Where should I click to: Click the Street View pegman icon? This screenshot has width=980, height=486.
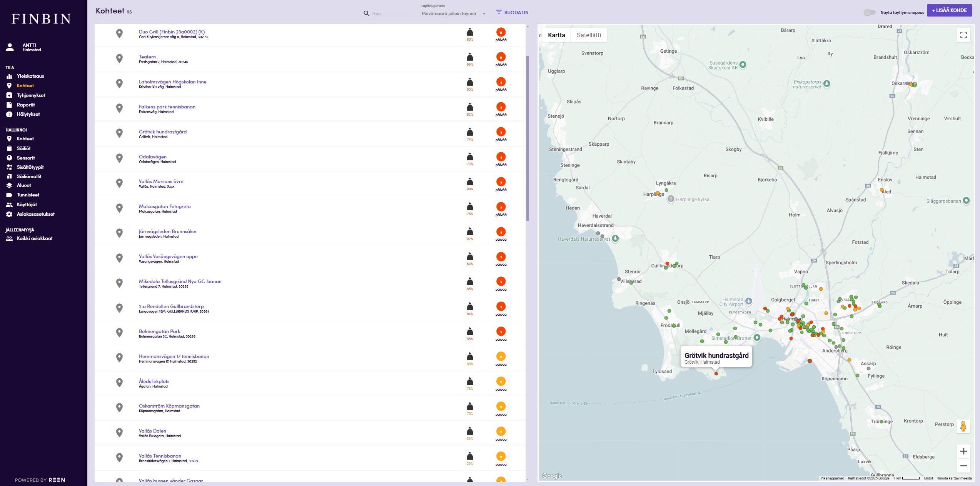coord(963,426)
